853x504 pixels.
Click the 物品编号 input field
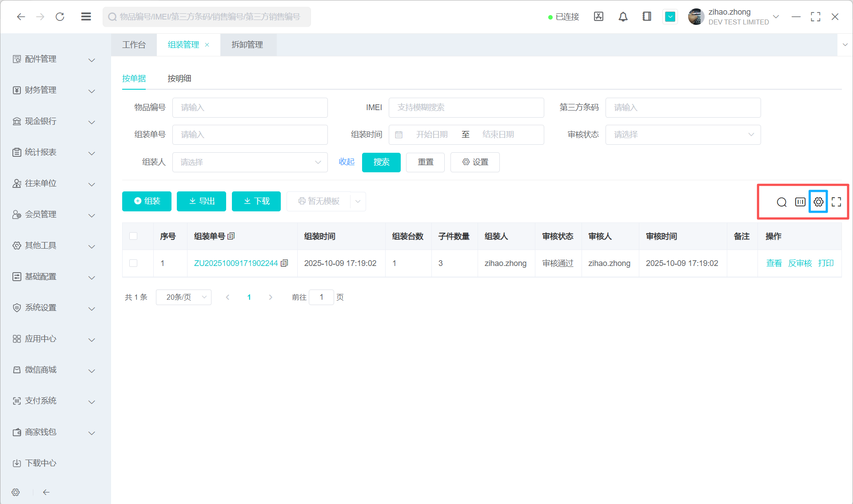coord(250,107)
